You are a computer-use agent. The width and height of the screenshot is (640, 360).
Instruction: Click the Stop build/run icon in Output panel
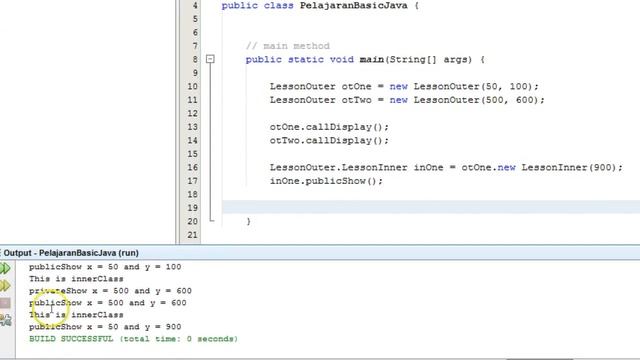click(5, 303)
